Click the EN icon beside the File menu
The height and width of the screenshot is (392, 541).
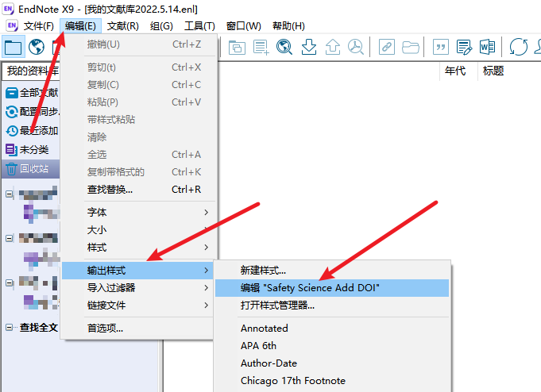(x=12, y=25)
